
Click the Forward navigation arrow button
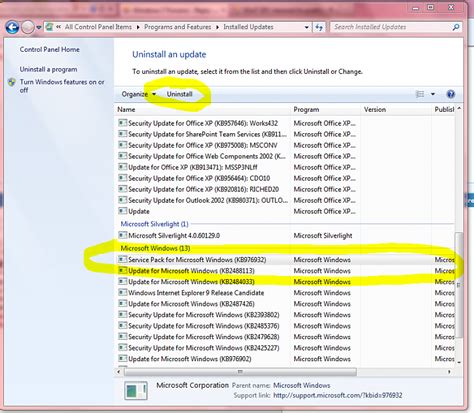point(28,27)
